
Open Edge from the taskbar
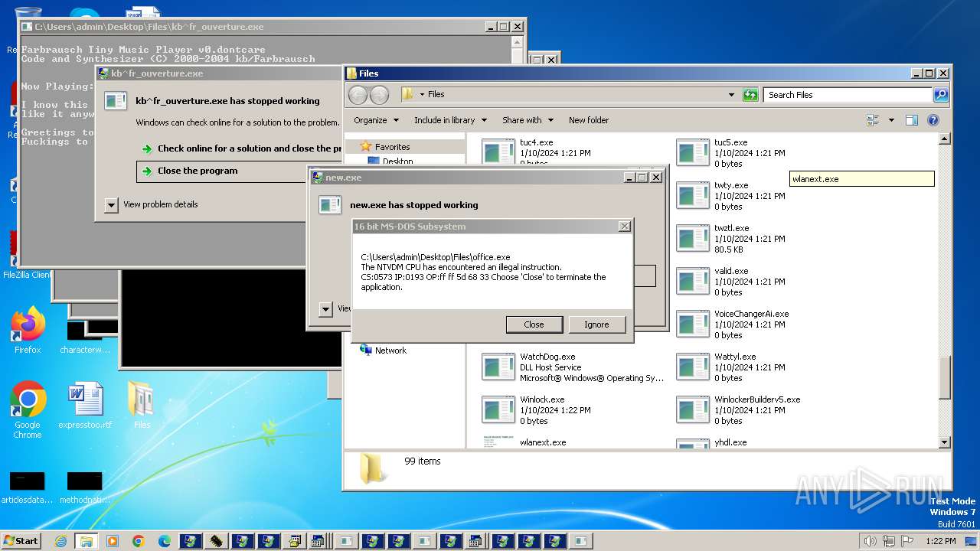click(164, 540)
